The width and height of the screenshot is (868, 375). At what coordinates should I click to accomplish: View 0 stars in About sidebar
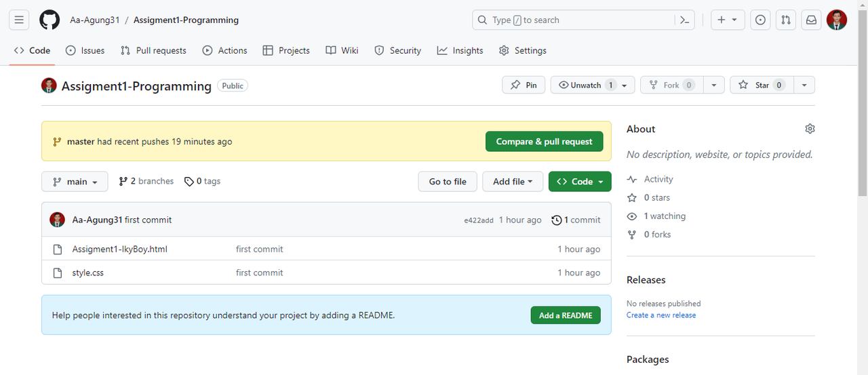[649, 197]
